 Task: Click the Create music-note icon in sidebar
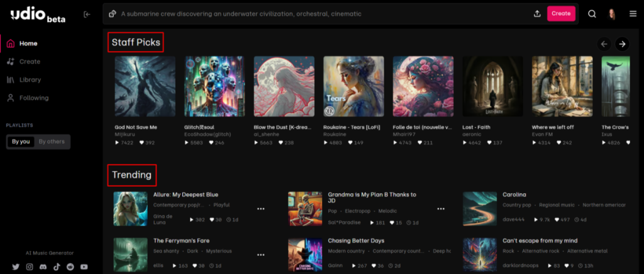coord(11,62)
